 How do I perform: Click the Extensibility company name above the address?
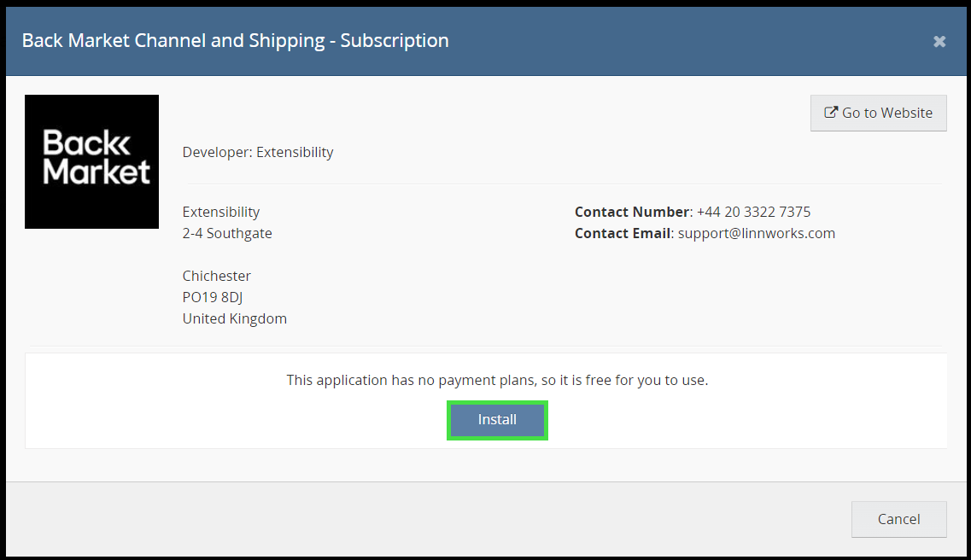pyautogui.click(x=221, y=212)
